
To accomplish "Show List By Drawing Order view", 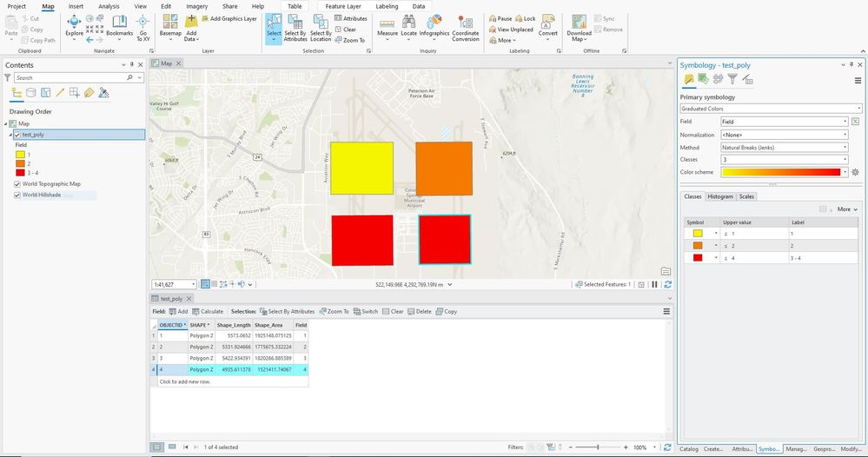I will pyautogui.click(x=17, y=93).
